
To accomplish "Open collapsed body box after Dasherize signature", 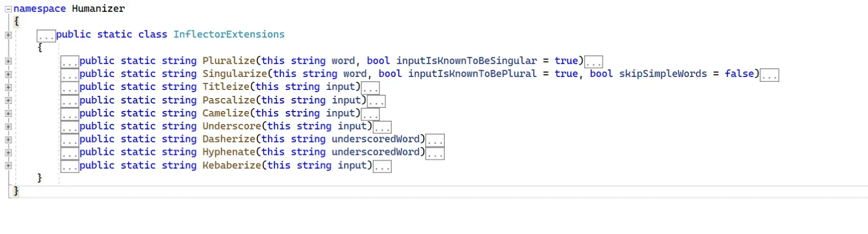I will pos(435,140).
